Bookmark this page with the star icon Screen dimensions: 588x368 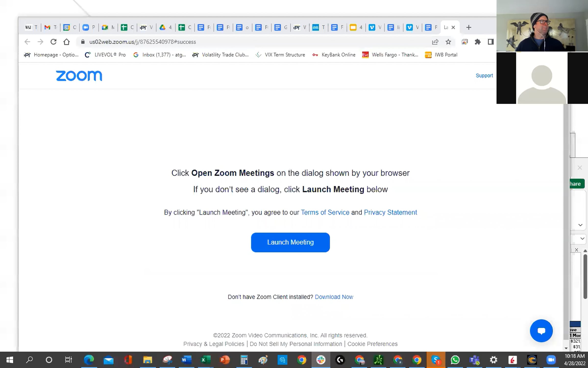coord(448,42)
